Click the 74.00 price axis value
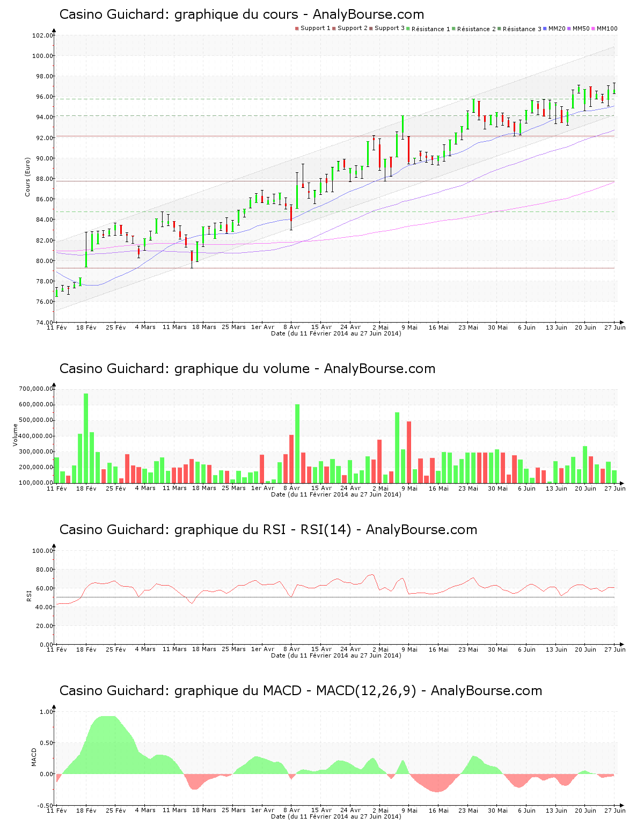This screenshot has width=644, height=832. click(x=44, y=323)
